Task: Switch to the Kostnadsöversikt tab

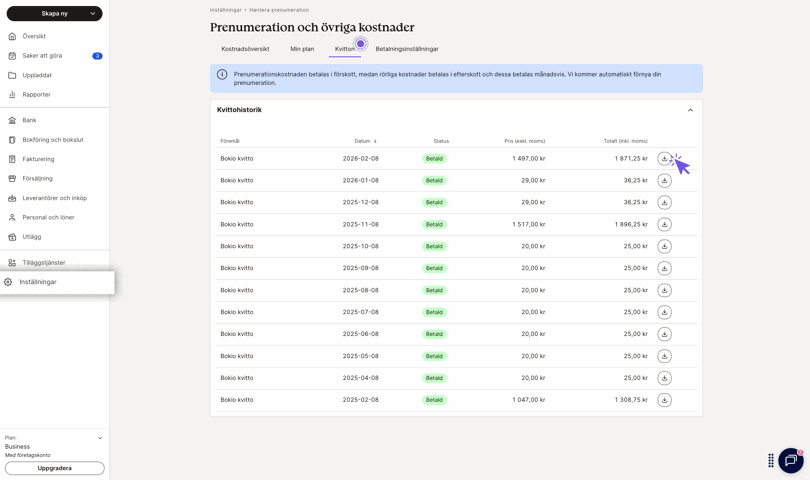Action: (245, 49)
